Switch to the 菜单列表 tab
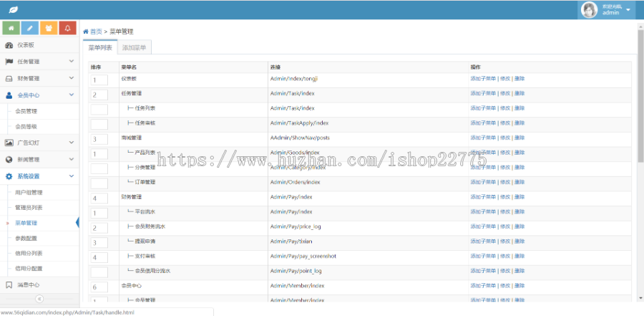Viewport: 644px width, 316px height. 100,47
